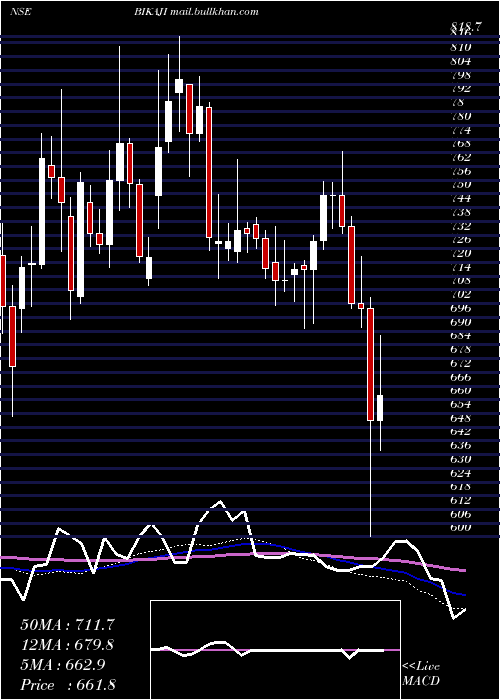500x700 pixels.
Task: Click the 738 price axis label
Action: point(462,212)
